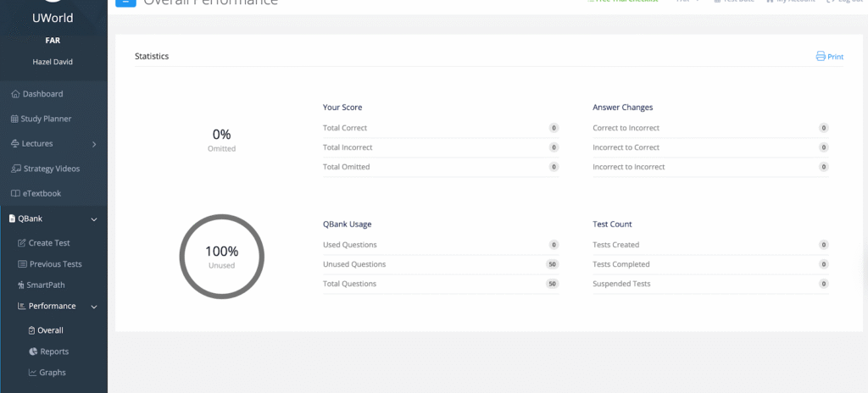Click the line graph icon beside Graphs
Viewport: 868px width, 393px height.
pos(33,373)
